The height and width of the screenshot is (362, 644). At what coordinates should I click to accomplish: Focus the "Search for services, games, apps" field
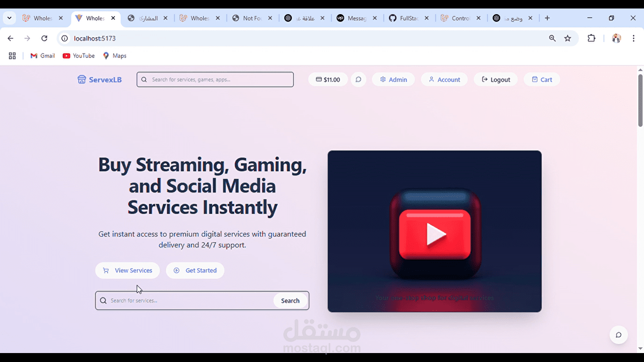point(215,80)
